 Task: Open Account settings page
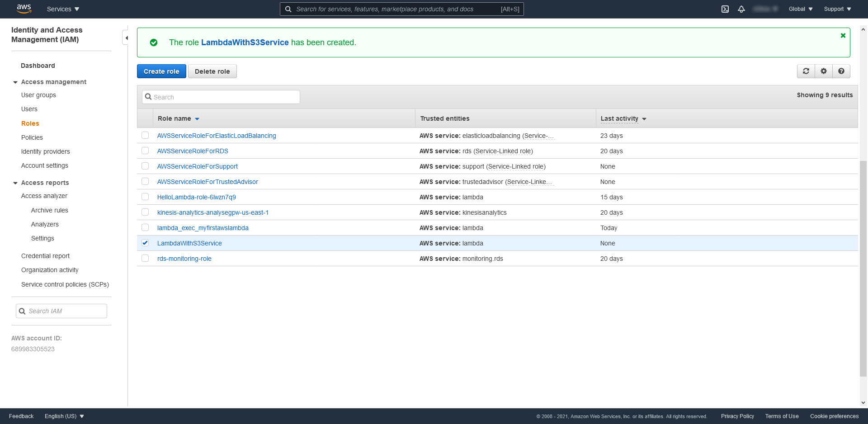pyautogui.click(x=45, y=165)
